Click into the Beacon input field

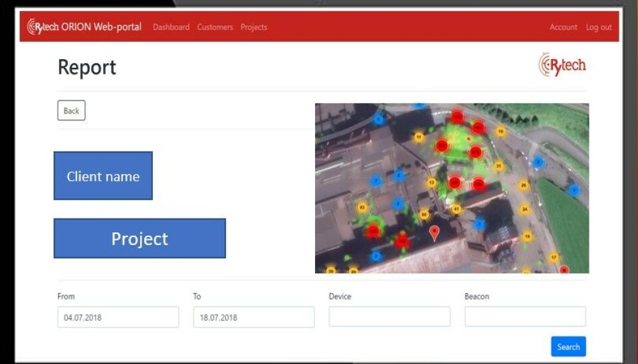tap(525, 317)
